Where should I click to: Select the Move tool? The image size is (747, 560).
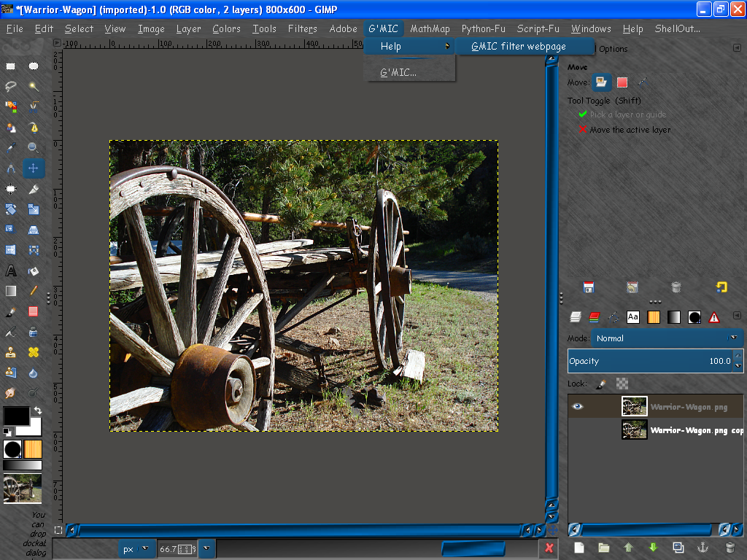coord(34,168)
